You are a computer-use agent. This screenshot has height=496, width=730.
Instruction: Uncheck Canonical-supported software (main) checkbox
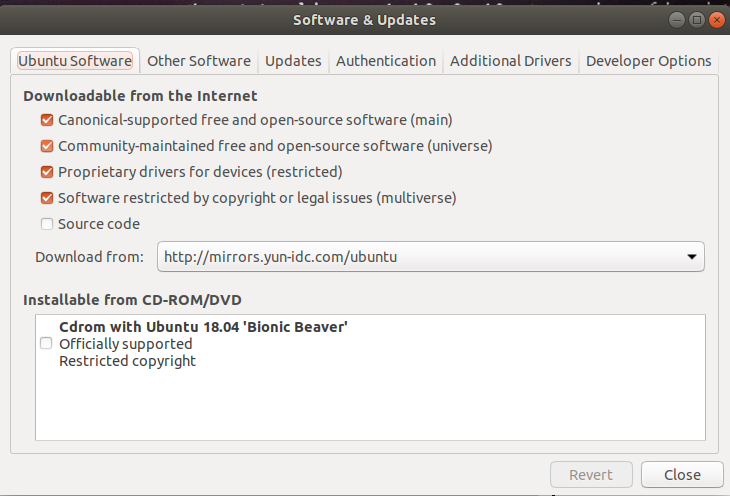(x=46, y=120)
